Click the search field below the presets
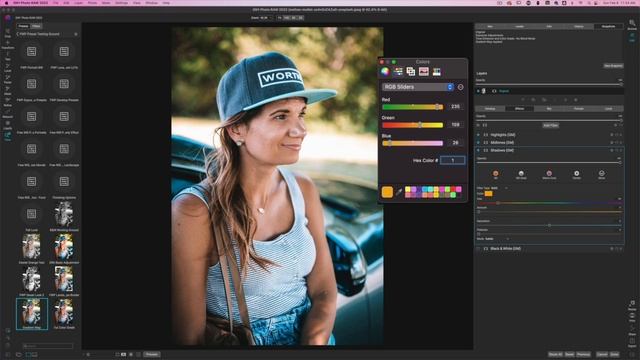640x360 pixels. [48, 346]
